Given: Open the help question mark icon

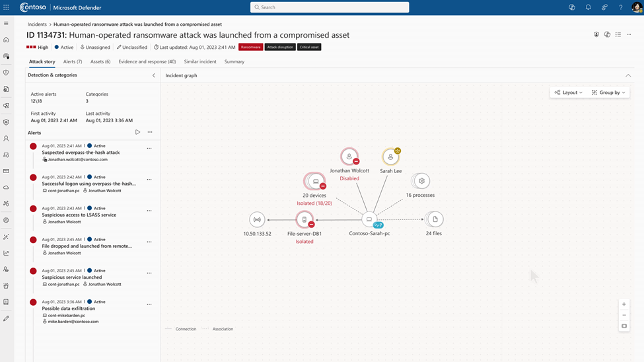Looking at the screenshot, I should [x=621, y=7].
